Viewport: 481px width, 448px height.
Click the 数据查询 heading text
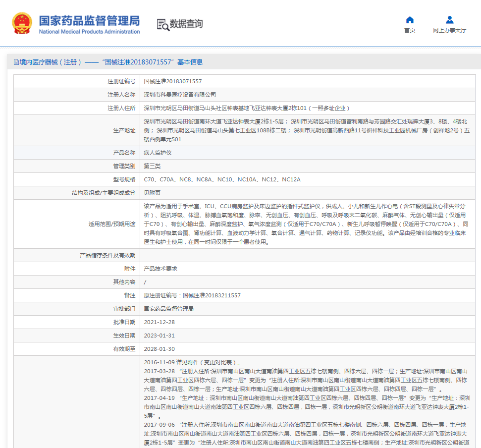point(186,24)
